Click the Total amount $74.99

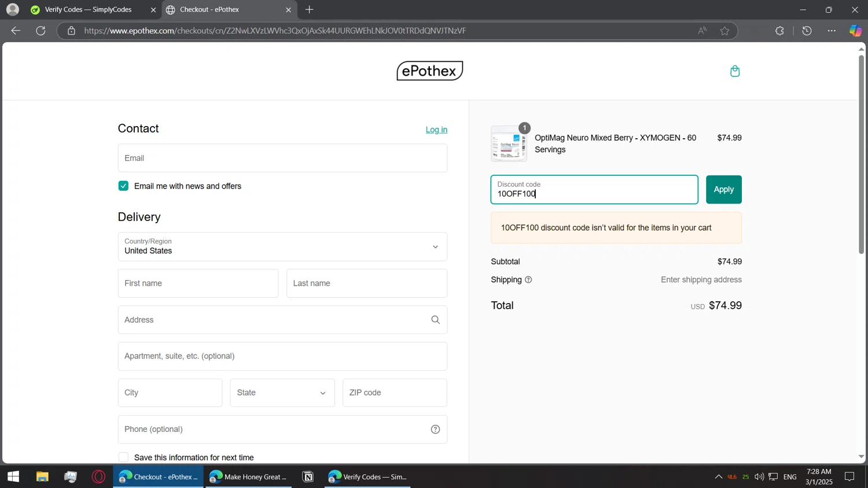tap(725, 305)
